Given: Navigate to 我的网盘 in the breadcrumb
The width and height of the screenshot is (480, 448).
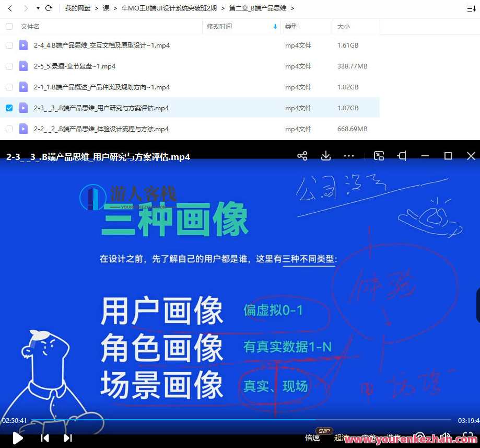Looking at the screenshot, I should coord(77,8).
